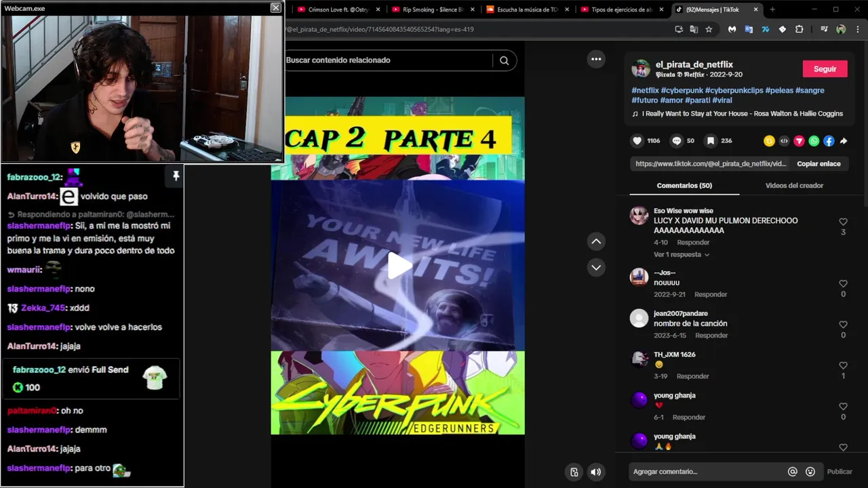
Task: Click the Agregar comentario input field
Action: point(705,472)
